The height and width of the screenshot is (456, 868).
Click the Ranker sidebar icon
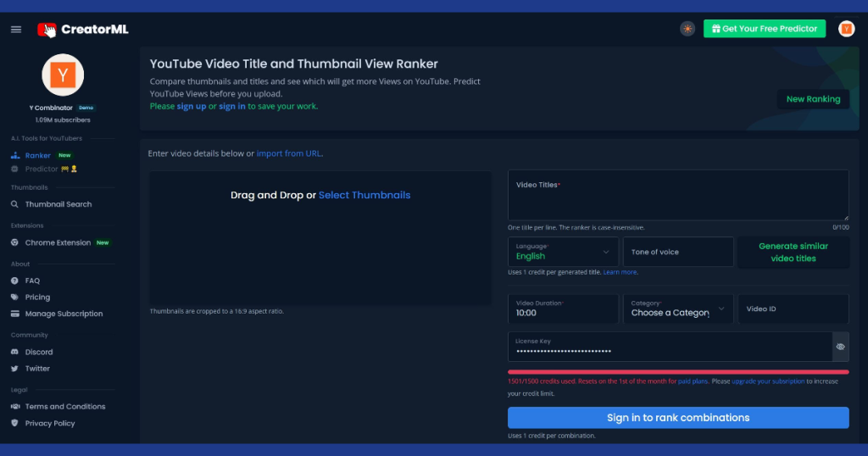(x=15, y=155)
